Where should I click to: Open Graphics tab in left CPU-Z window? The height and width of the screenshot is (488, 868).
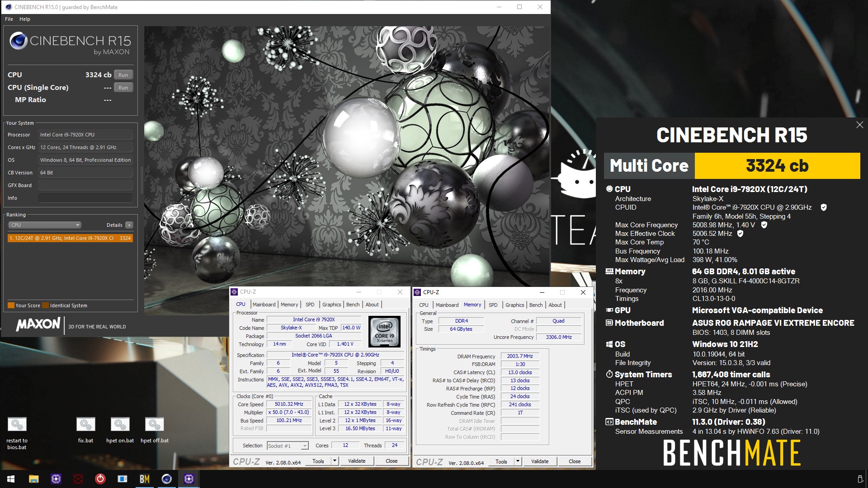[x=331, y=305]
